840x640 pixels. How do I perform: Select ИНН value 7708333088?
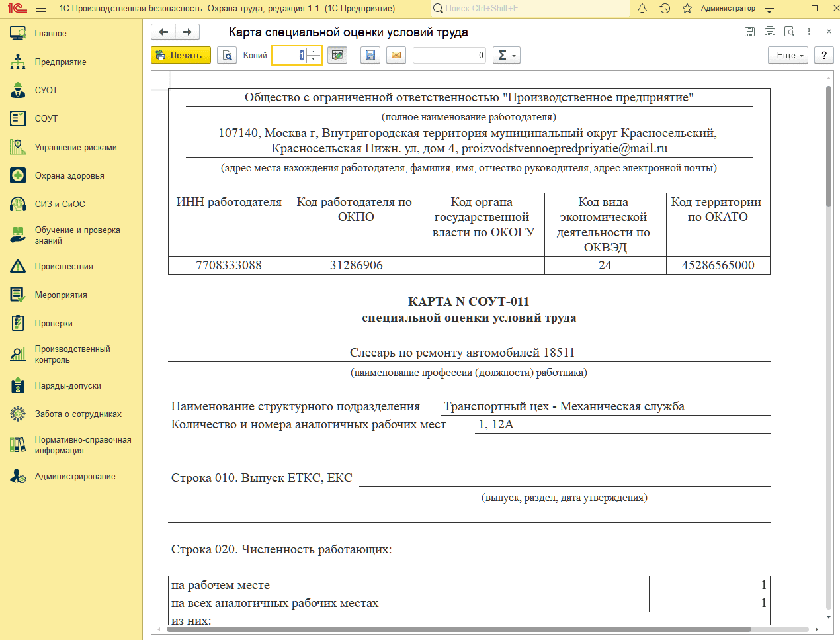pyautogui.click(x=229, y=265)
